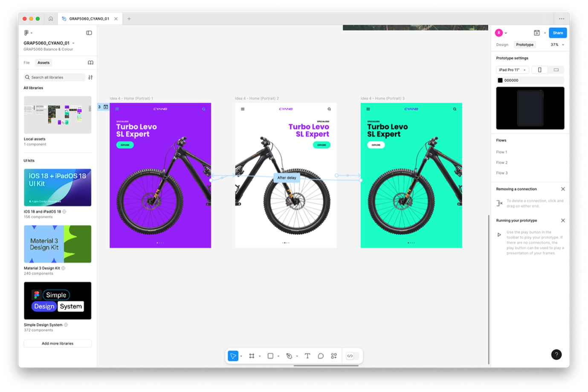Click the present prototype play icon

tap(537, 33)
